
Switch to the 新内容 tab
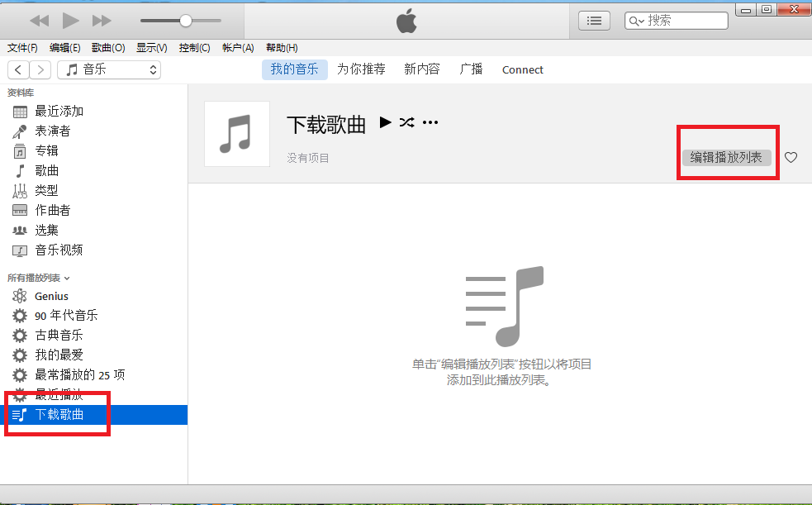click(x=422, y=69)
